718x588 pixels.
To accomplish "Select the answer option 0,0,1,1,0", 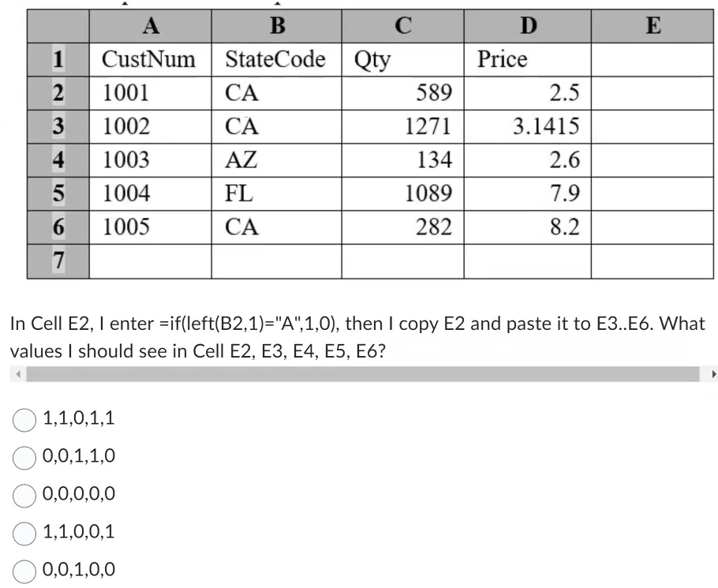I will coord(24,457).
